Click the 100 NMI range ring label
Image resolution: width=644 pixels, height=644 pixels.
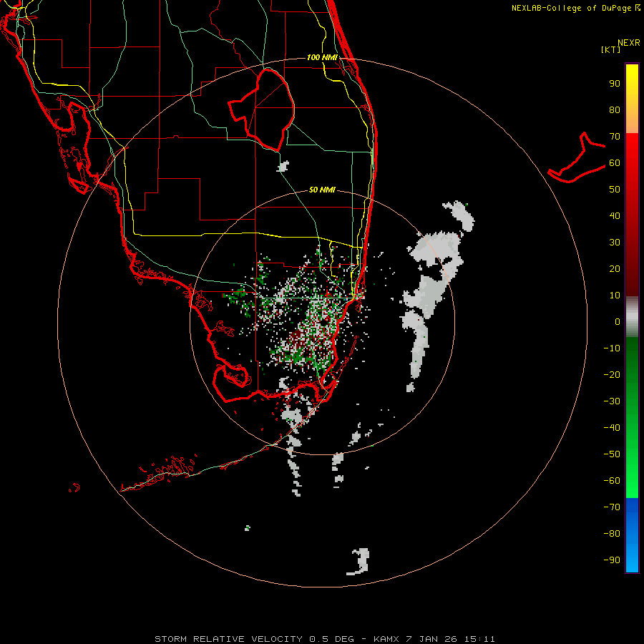click(322, 57)
